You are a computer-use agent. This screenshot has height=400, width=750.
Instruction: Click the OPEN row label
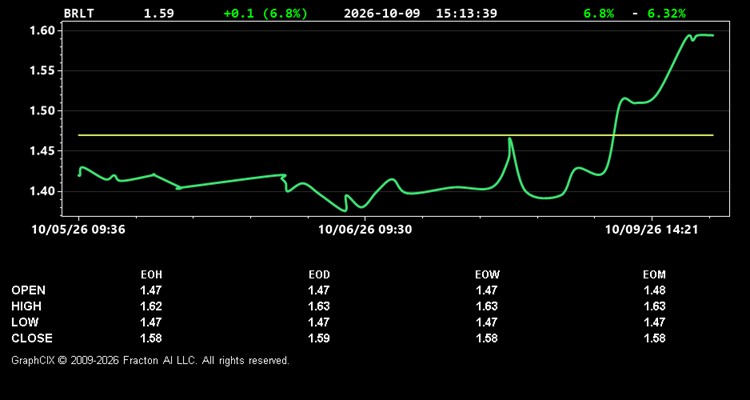click(x=29, y=290)
